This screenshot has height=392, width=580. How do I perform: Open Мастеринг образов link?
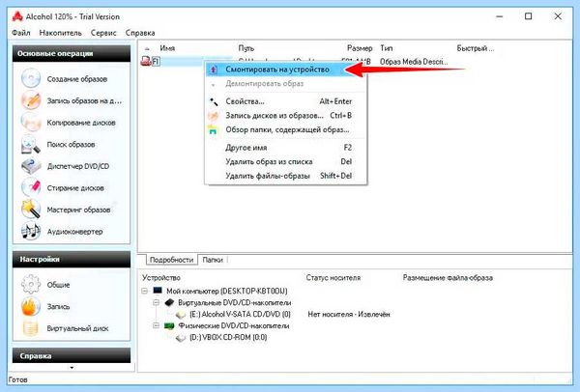click(x=78, y=210)
